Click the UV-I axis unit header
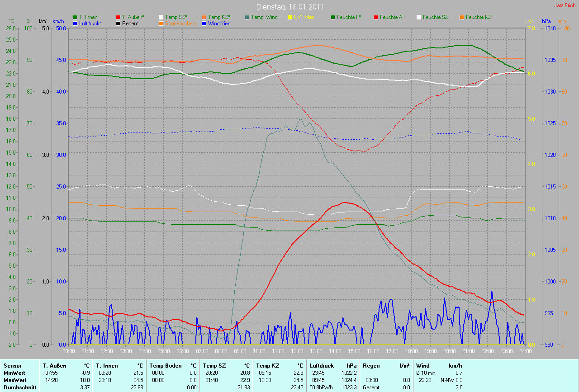 coord(530,21)
